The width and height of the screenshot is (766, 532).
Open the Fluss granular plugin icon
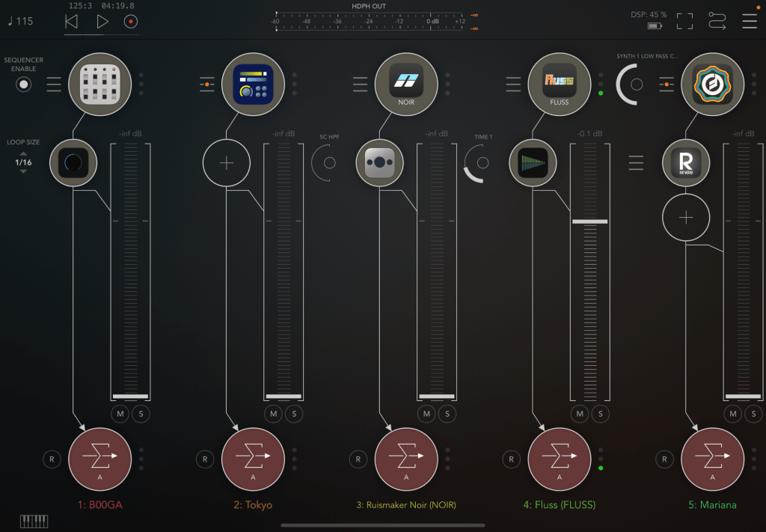click(x=559, y=84)
